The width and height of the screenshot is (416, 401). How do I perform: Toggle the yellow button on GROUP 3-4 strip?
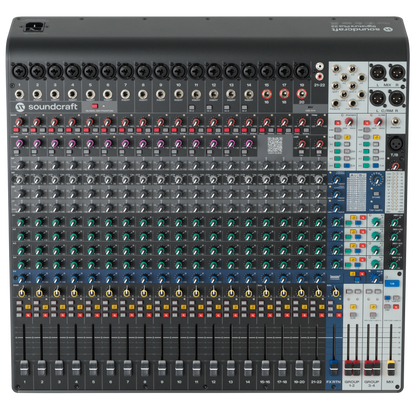coord(373,307)
